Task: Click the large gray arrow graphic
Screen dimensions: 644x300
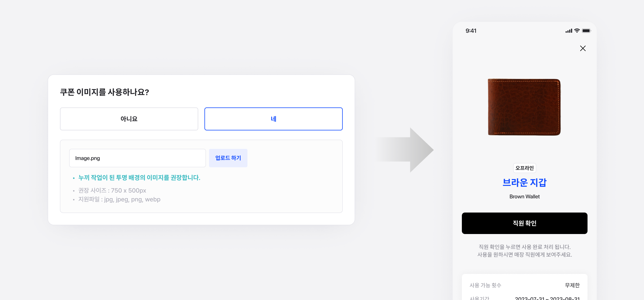Action: coord(405,150)
